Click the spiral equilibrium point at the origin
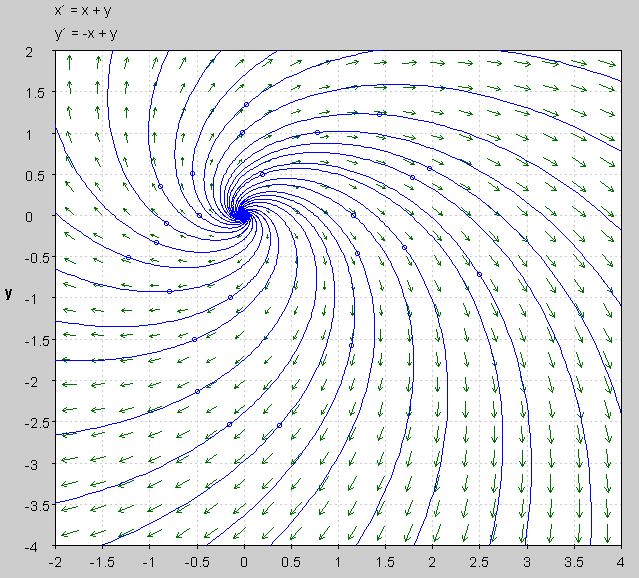This screenshot has height=578, width=639. (x=244, y=216)
